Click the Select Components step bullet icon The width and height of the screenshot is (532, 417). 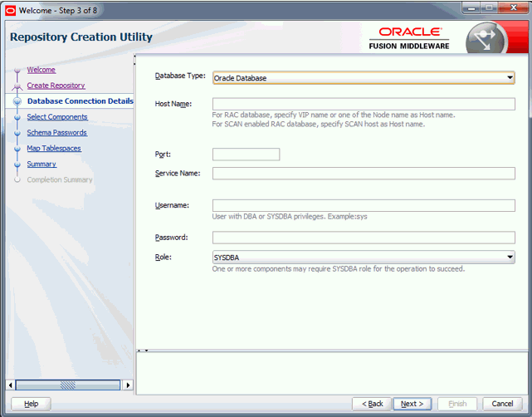click(17, 117)
